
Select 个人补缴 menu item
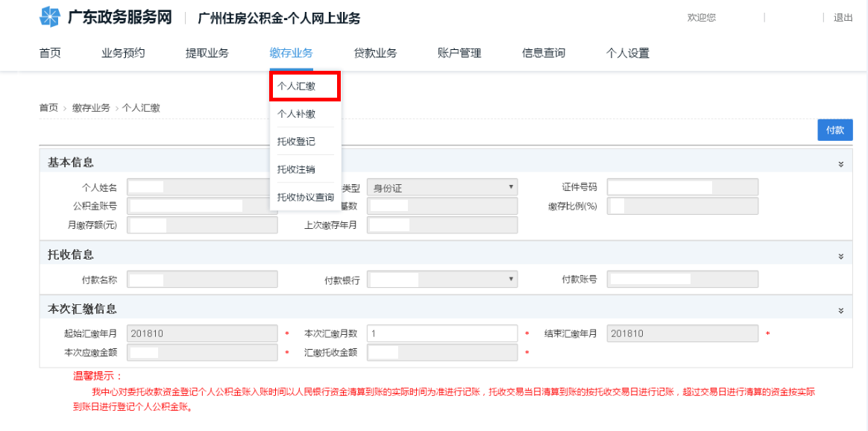click(x=297, y=114)
